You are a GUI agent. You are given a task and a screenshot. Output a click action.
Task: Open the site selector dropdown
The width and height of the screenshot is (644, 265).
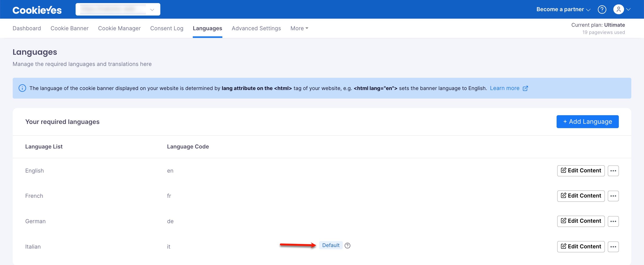(118, 9)
